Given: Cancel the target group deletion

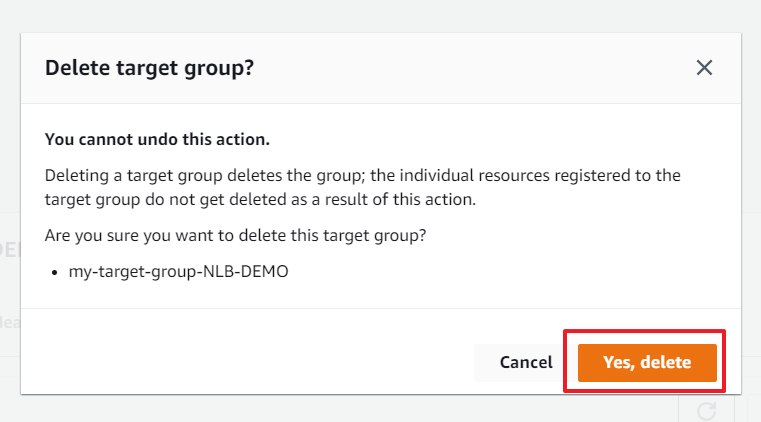Looking at the screenshot, I should click(x=526, y=362).
